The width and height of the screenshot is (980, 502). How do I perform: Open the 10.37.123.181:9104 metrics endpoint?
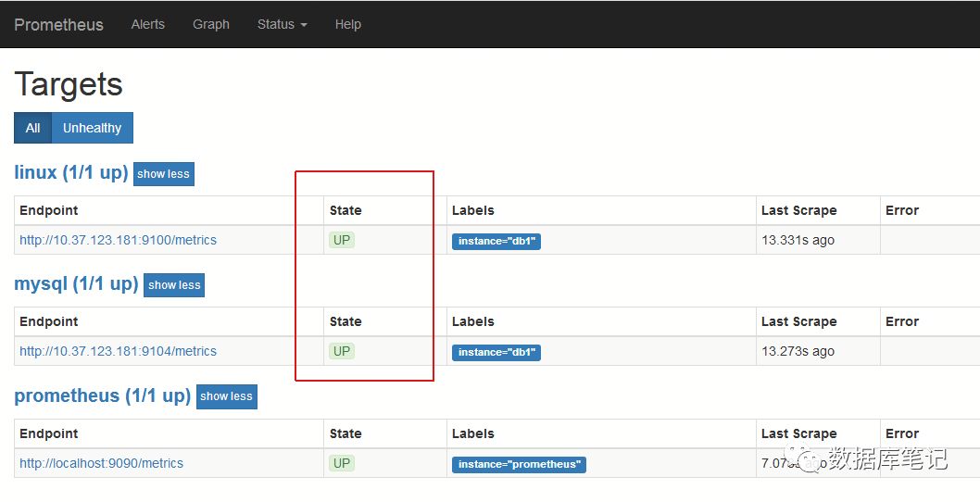pos(118,351)
